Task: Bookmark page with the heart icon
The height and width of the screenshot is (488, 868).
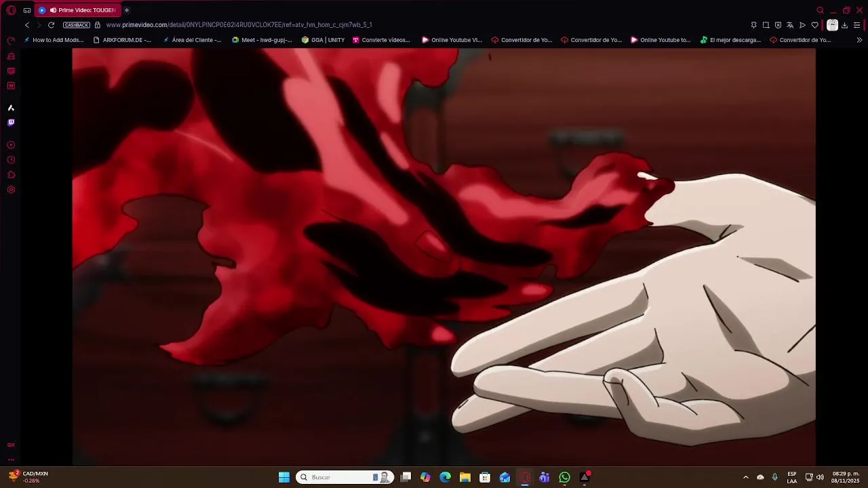Action: pyautogui.click(x=814, y=25)
